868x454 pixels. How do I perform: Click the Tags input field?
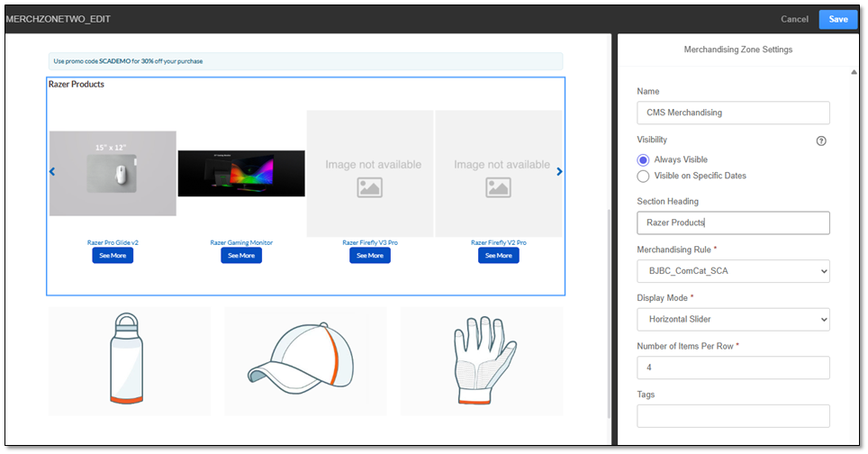pyautogui.click(x=733, y=416)
